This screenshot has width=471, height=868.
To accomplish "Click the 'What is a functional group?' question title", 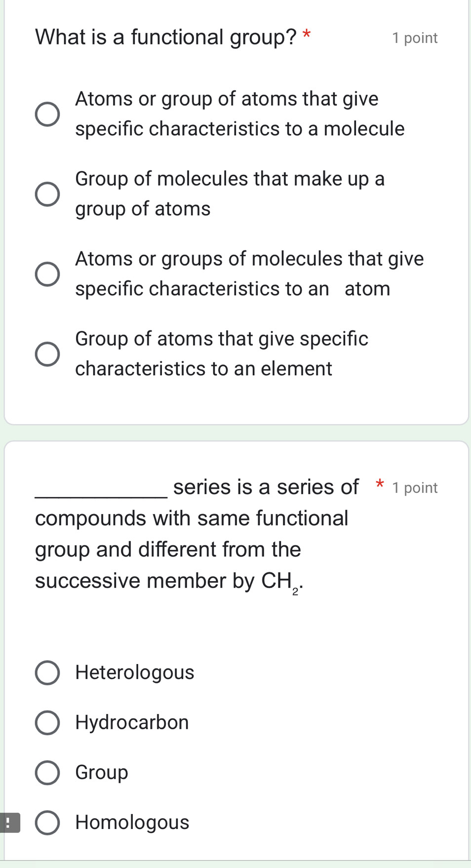I will (166, 37).
